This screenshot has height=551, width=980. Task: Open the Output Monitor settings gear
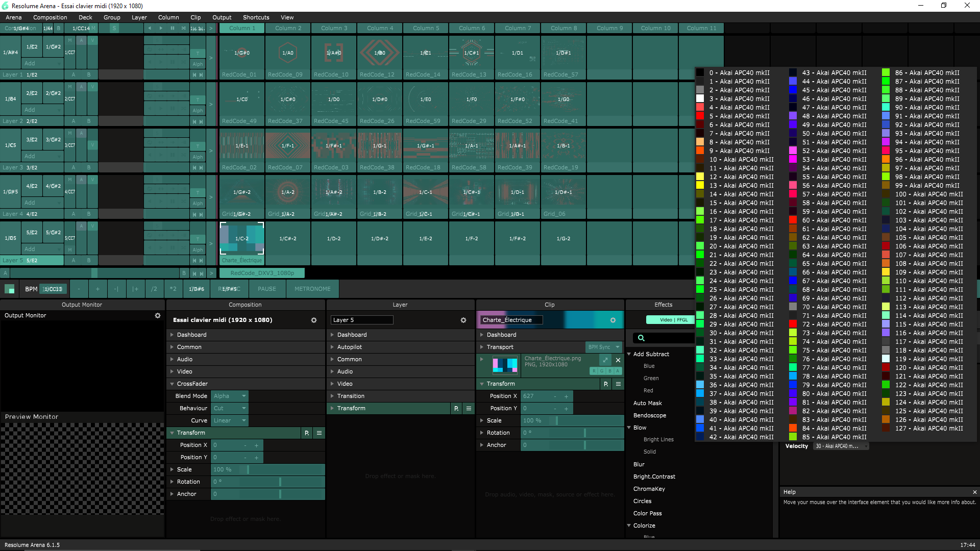coord(158,316)
